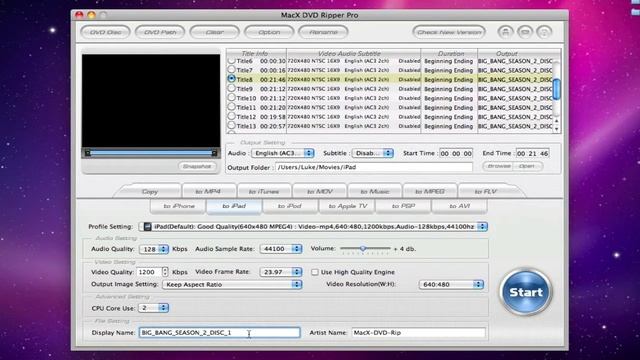The width and height of the screenshot is (640, 360).
Task: Click the Start Time field
Action: coord(456,153)
